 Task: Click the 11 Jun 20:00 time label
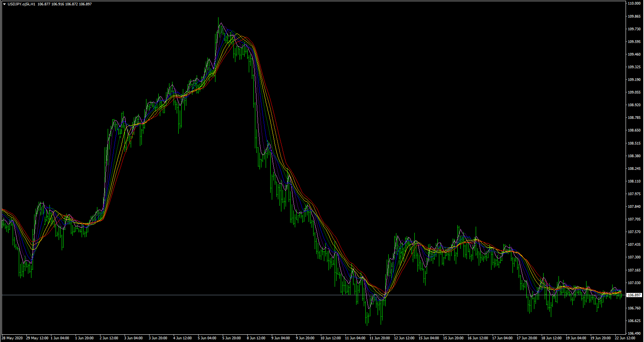(379, 338)
